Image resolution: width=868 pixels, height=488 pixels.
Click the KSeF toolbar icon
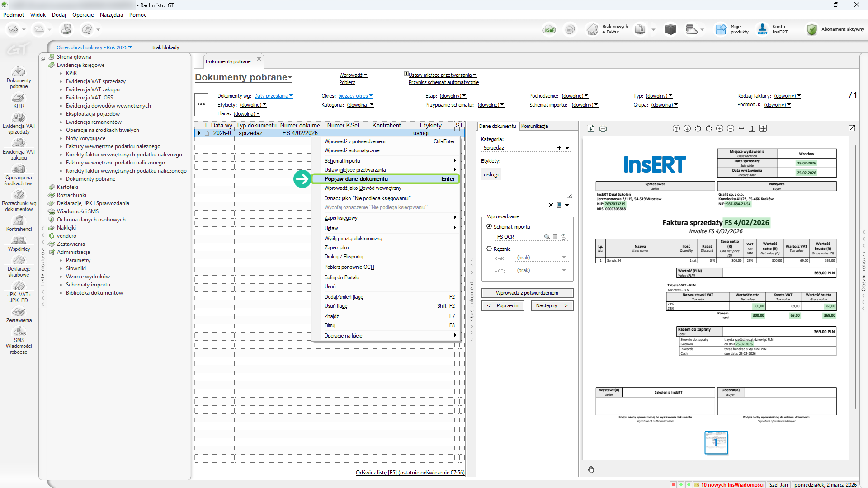(549, 30)
